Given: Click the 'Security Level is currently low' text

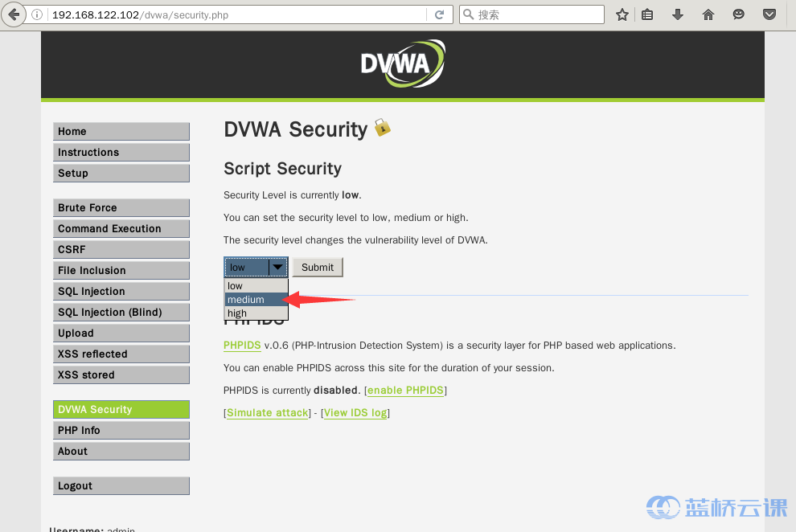Looking at the screenshot, I should [x=293, y=195].
